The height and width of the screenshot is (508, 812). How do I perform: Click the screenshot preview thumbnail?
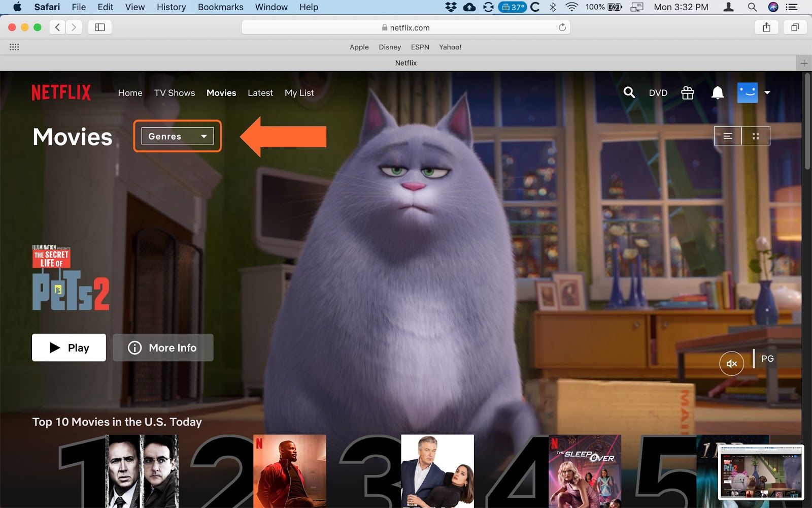coord(761,472)
